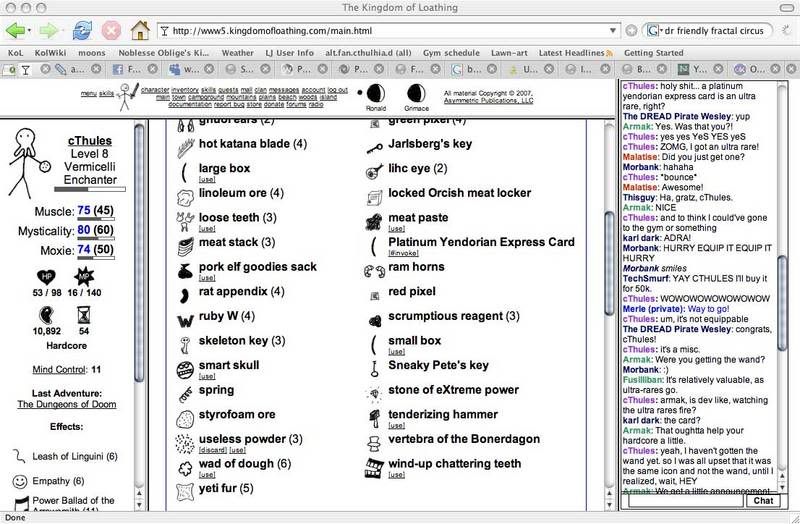Click the locked Orcish meat locker icon

coord(374,197)
